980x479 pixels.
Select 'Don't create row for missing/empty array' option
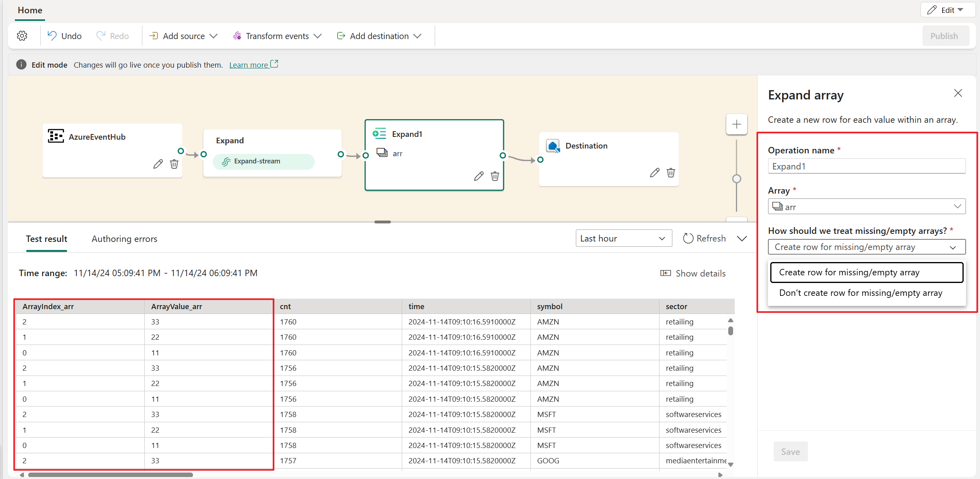click(863, 292)
